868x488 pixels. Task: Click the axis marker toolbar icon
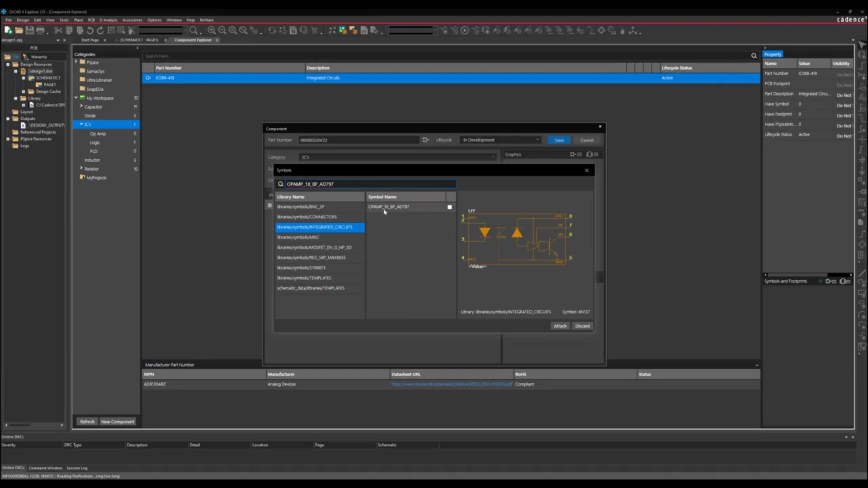[633, 30]
